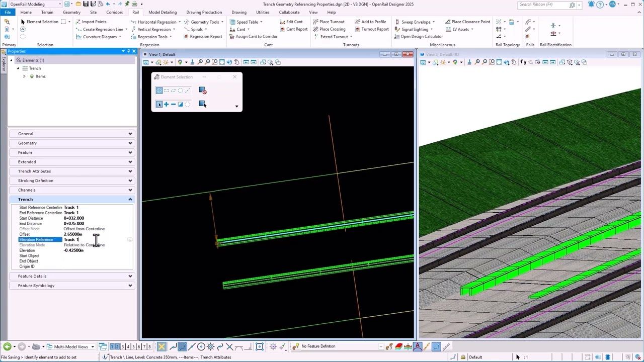Open the Drawing Production tab
The width and height of the screenshot is (644, 362).
coord(204,12)
